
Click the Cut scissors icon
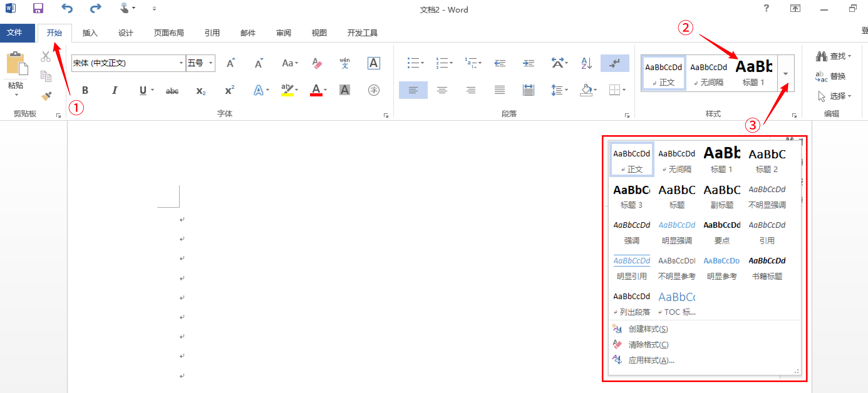pos(45,57)
